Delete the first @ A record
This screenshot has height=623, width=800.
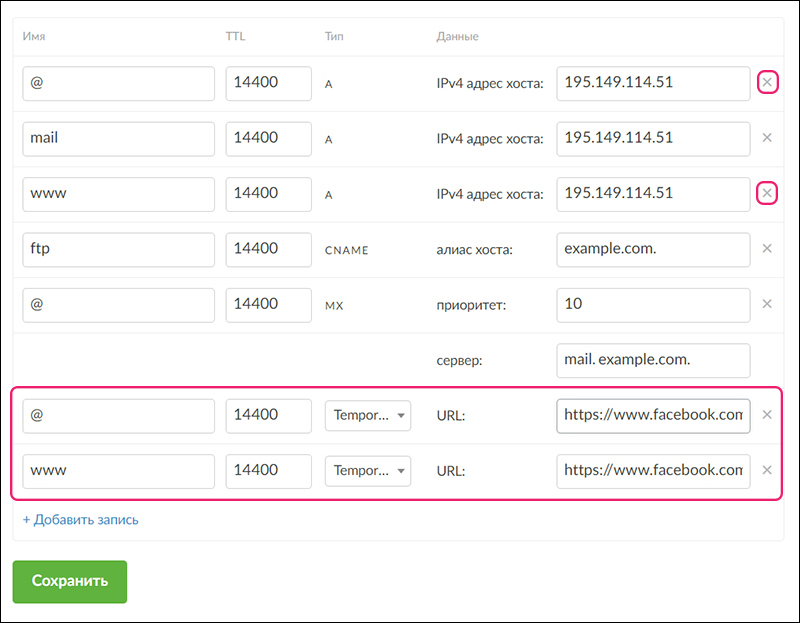click(x=767, y=83)
